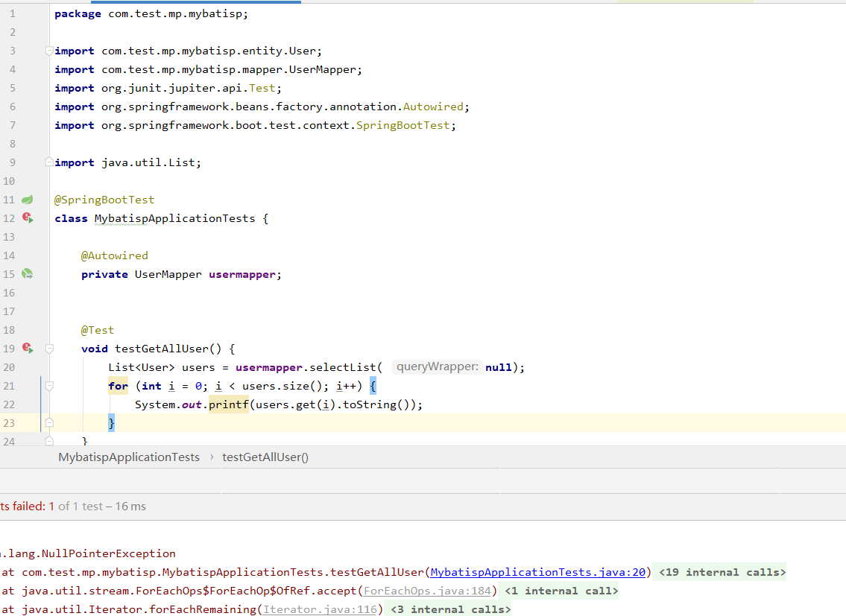
Task: Expand the <3 internal calls> folded stack frames
Action: click(450, 609)
